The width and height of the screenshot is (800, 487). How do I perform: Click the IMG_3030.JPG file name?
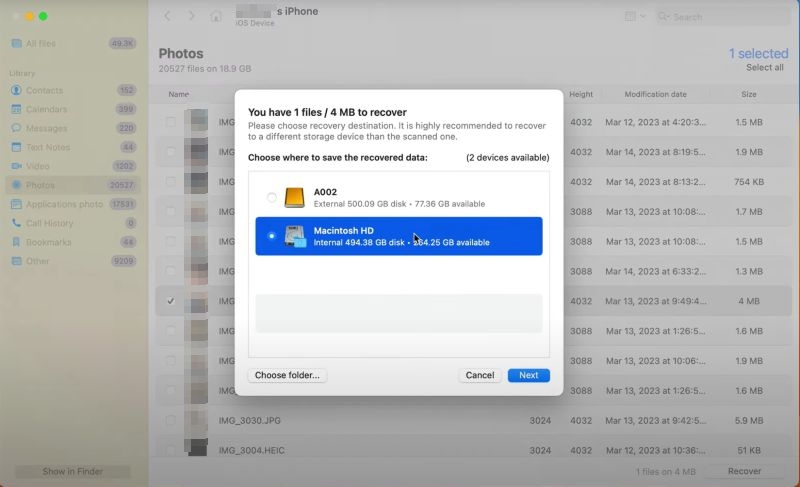[x=249, y=421]
